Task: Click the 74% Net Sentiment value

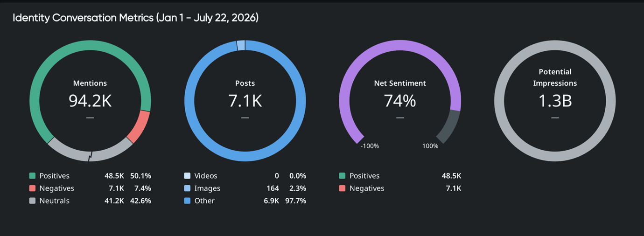Action: coord(400,101)
